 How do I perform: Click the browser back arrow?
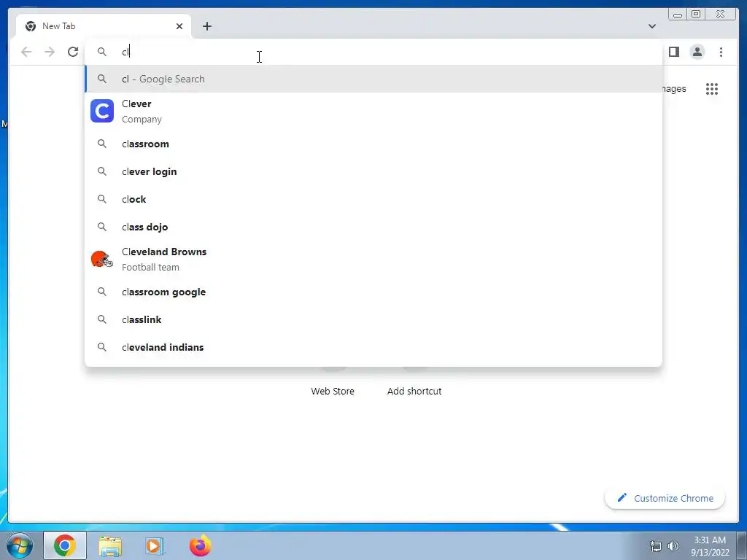[x=26, y=52]
